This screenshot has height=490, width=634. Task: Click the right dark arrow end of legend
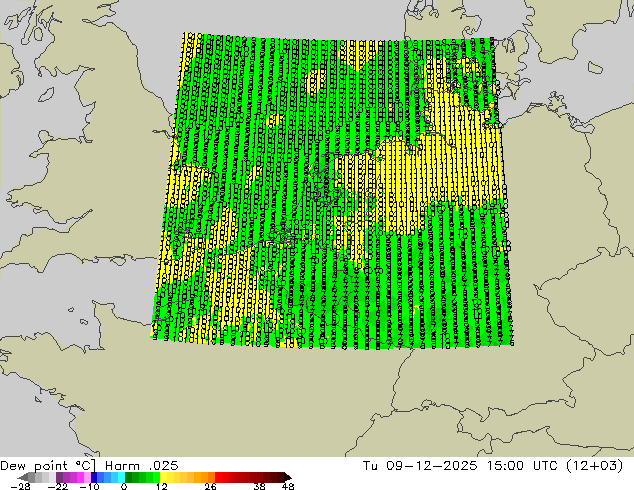(287, 477)
